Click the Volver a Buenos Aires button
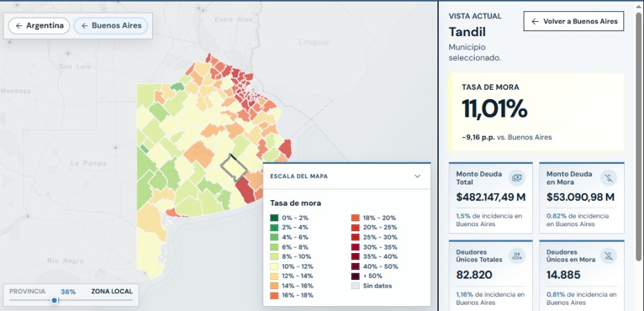The height and width of the screenshot is (311, 644). tap(574, 21)
